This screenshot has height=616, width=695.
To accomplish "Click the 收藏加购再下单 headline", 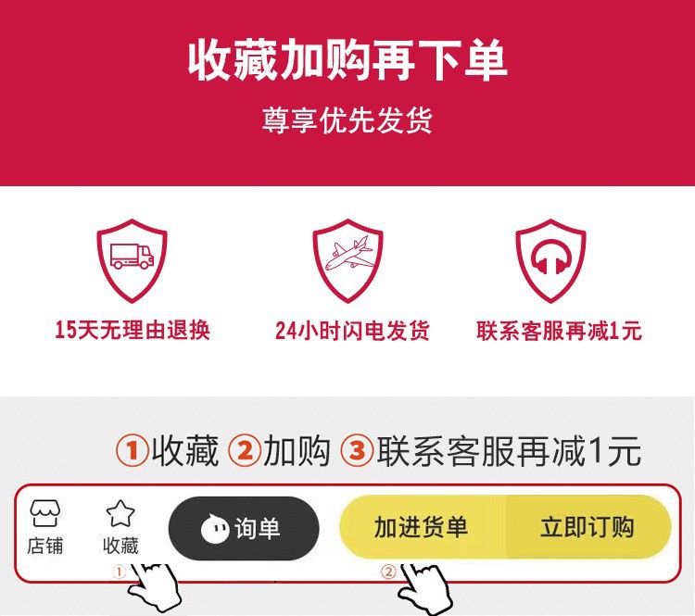I will pos(347,60).
